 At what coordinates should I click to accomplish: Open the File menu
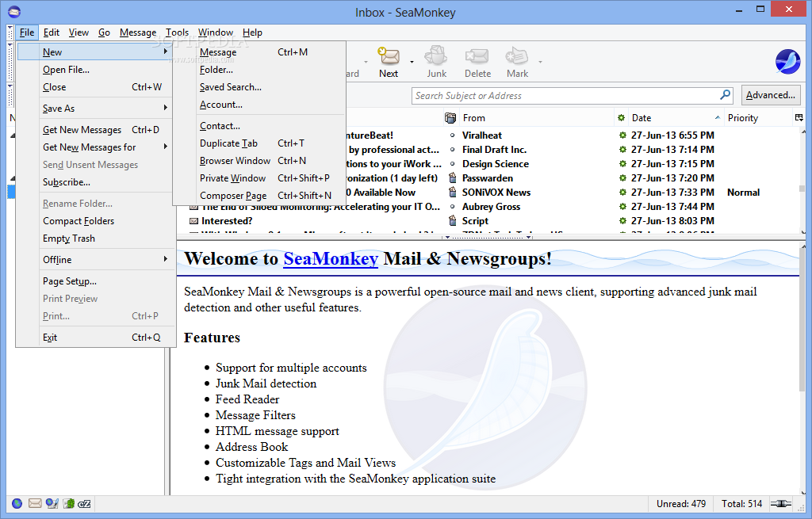(27, 32)
